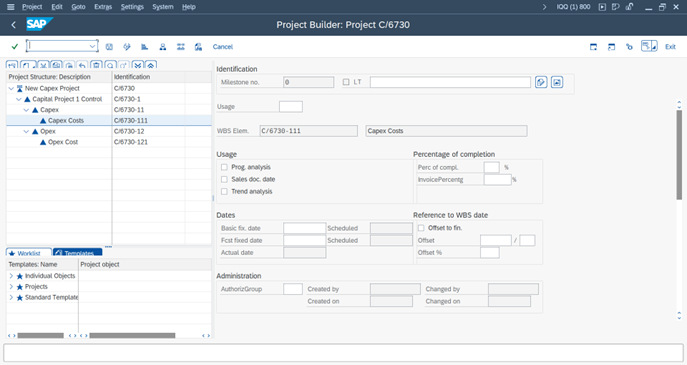The width and height of the screenshot is (687, 365).
Task: Click expand all double-down arrow icon
Action: coord(138,65)
